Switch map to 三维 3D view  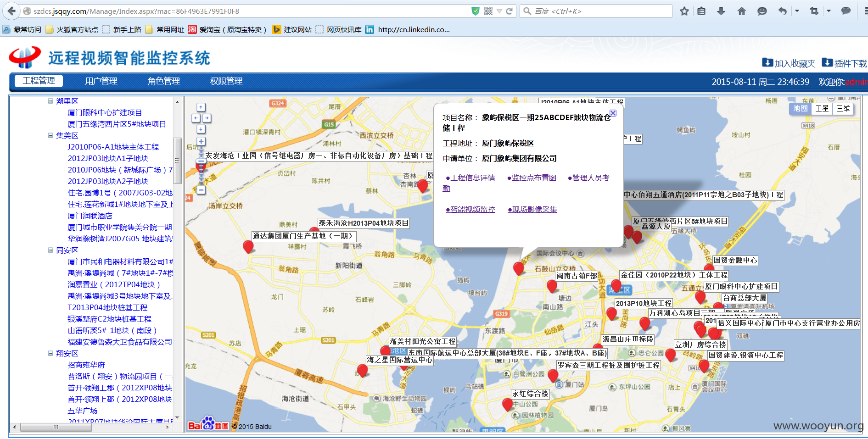(843, 109)
